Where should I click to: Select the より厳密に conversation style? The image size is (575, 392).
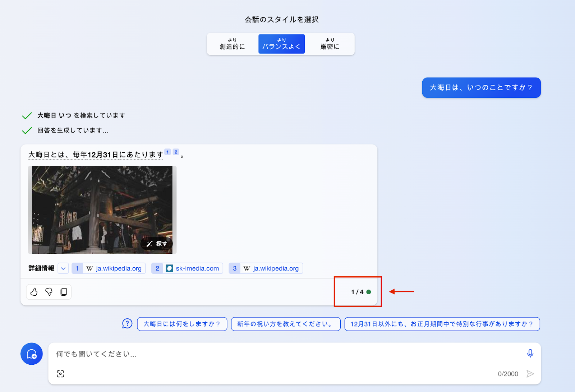point(330,44)
